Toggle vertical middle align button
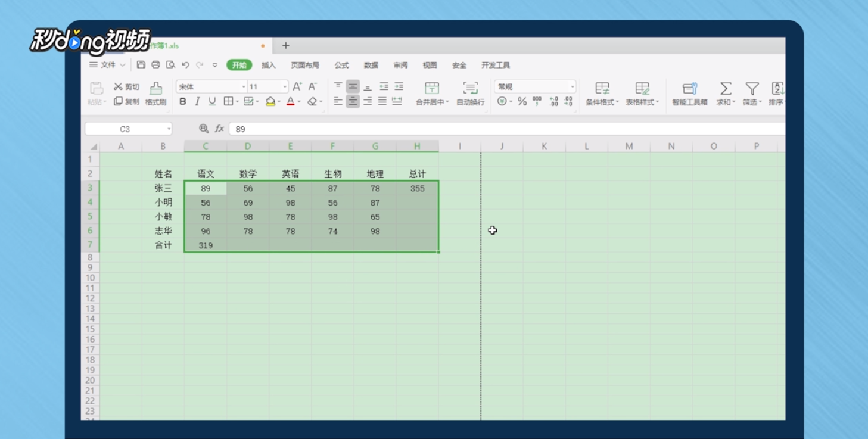 [x=353, y=87]
